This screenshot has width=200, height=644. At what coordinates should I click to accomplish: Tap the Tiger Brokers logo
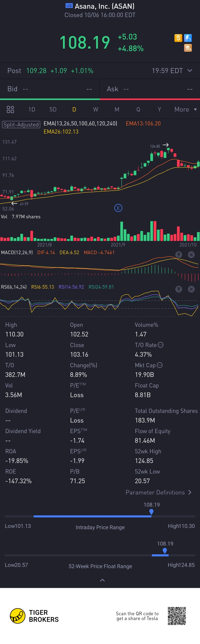34,616
